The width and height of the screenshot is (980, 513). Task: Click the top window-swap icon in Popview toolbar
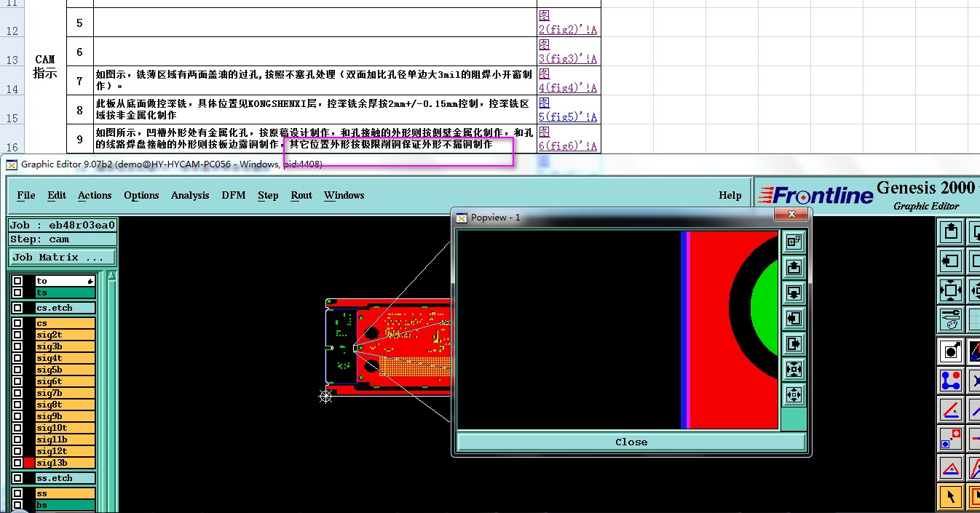[794, 242]
